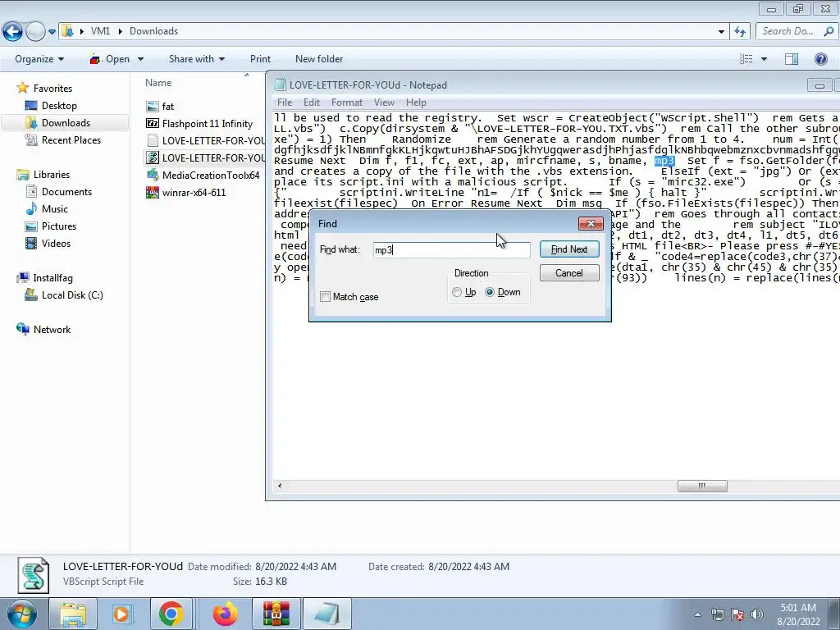Click the Search Downloads box

797,31
